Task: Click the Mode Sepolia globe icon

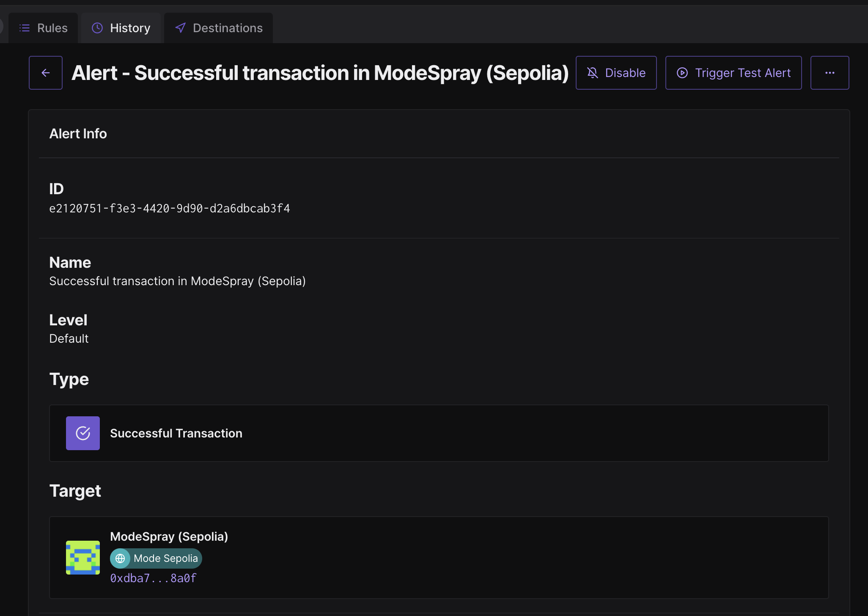Action: [x=120, y=558]
